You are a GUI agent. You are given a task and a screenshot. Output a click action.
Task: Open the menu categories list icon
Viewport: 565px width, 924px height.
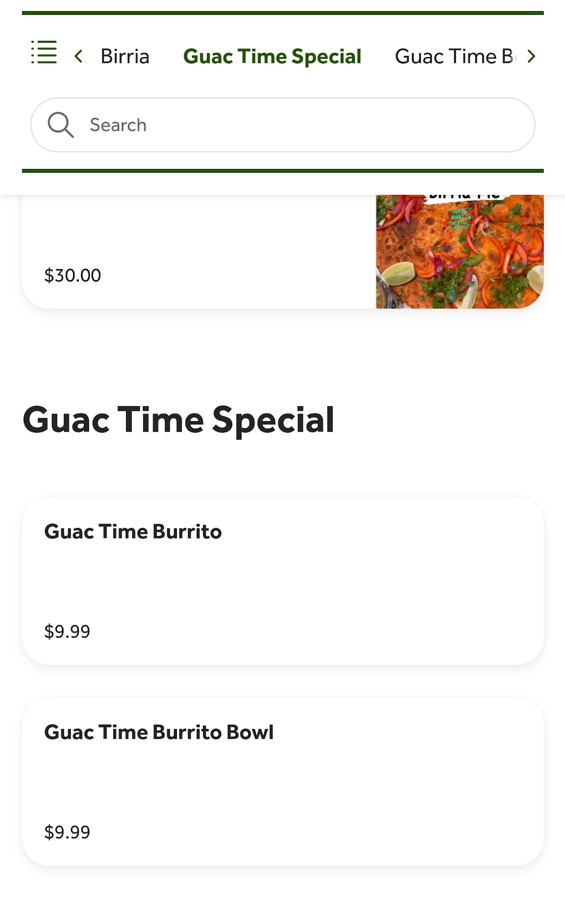[44, 52]
